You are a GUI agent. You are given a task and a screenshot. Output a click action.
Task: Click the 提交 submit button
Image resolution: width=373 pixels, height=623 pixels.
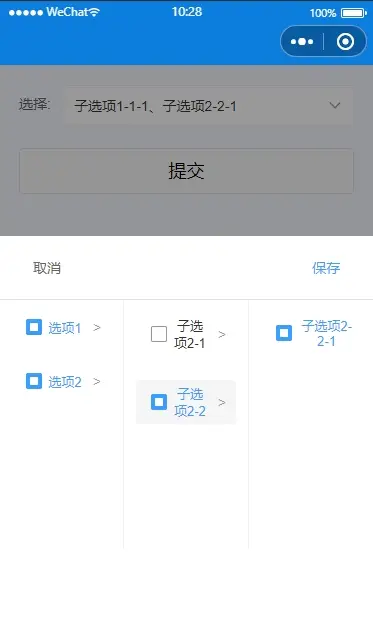(x=186, y=171)
